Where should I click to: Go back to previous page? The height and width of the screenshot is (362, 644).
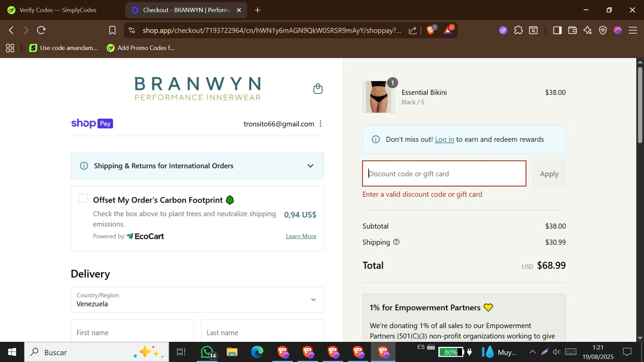click(11, 30)
